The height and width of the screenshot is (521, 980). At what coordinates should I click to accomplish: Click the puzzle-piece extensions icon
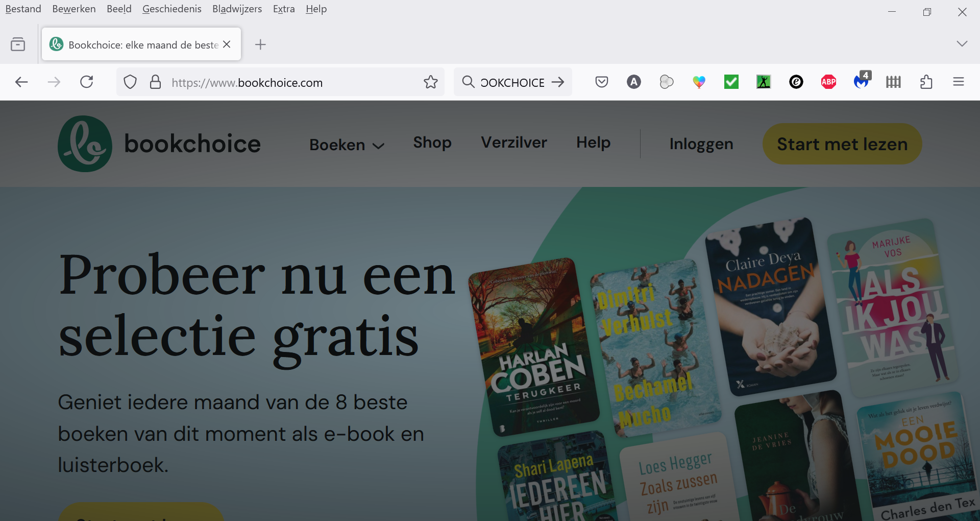(x=926, y=82)
